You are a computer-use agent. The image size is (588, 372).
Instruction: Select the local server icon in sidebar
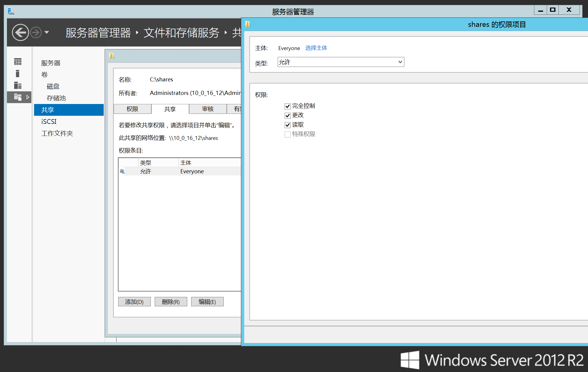click(x=17, y=74)
